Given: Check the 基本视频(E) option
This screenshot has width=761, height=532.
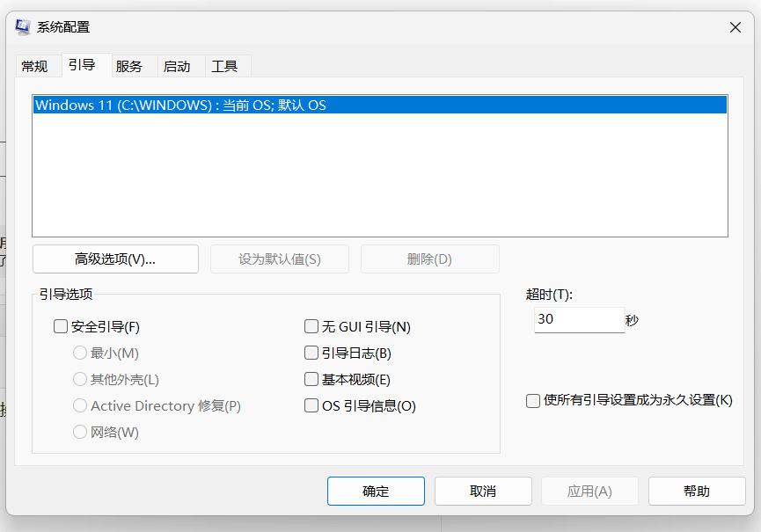Looking at the screenshot, I should 311,379.
